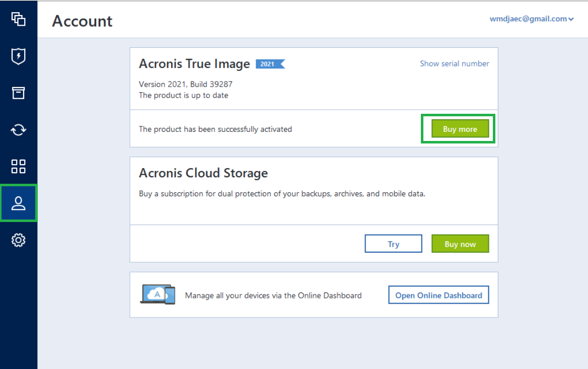Click the Acronis True Image title
The height and width of the screenshot is (369, 588).
194,64
